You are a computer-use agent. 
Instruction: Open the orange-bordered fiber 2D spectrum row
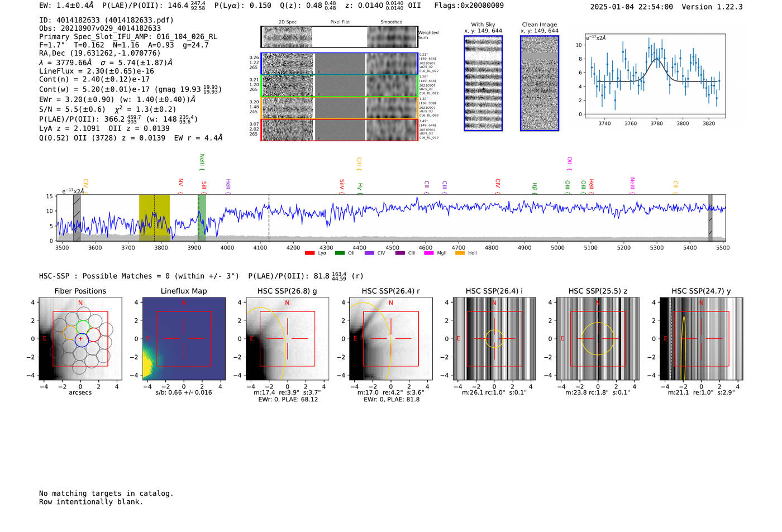(339, 108)
